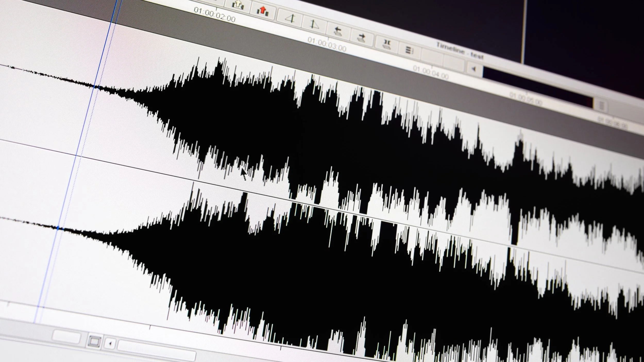Click the blank button left of Focus

[66, 337]
